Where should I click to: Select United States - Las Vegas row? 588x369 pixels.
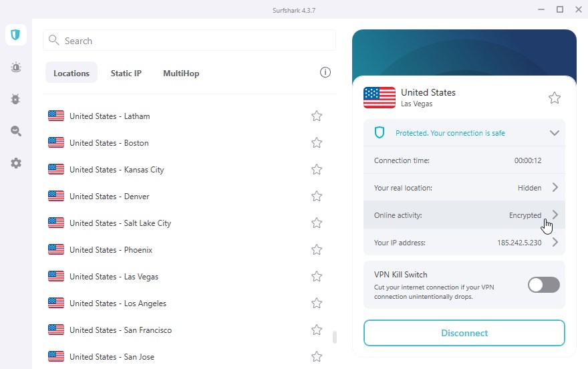tap(189, 276)
